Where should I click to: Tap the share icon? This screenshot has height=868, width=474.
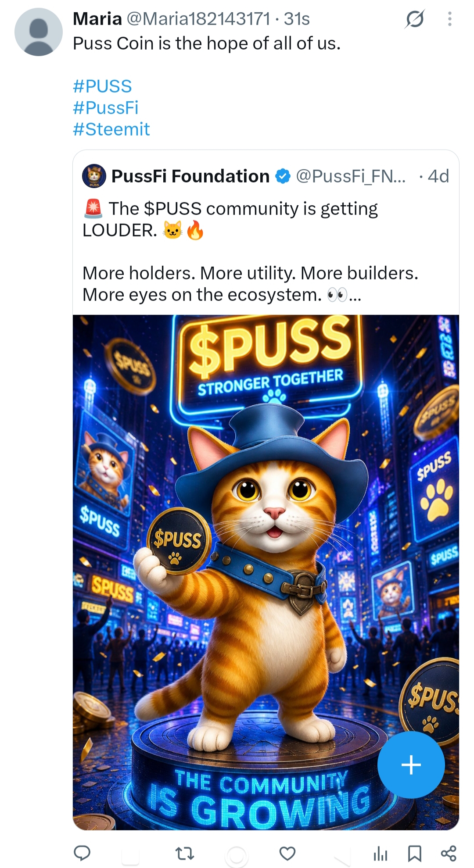449,854
